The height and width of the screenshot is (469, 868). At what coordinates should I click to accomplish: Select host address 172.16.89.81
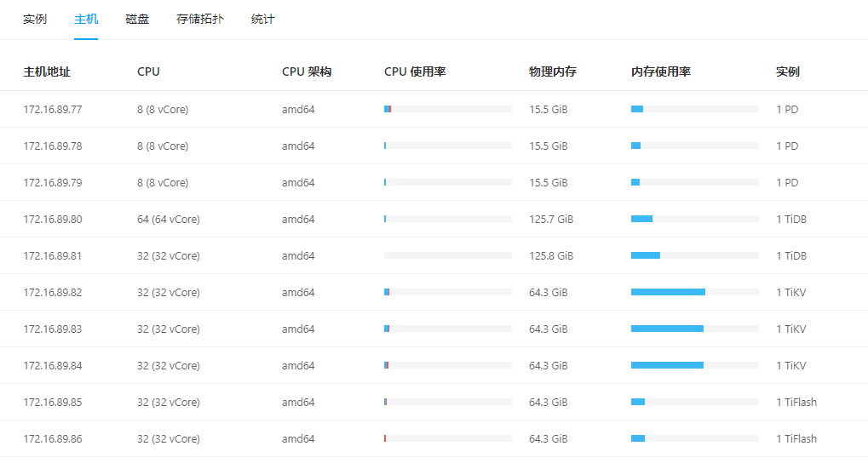pos(53,255)
